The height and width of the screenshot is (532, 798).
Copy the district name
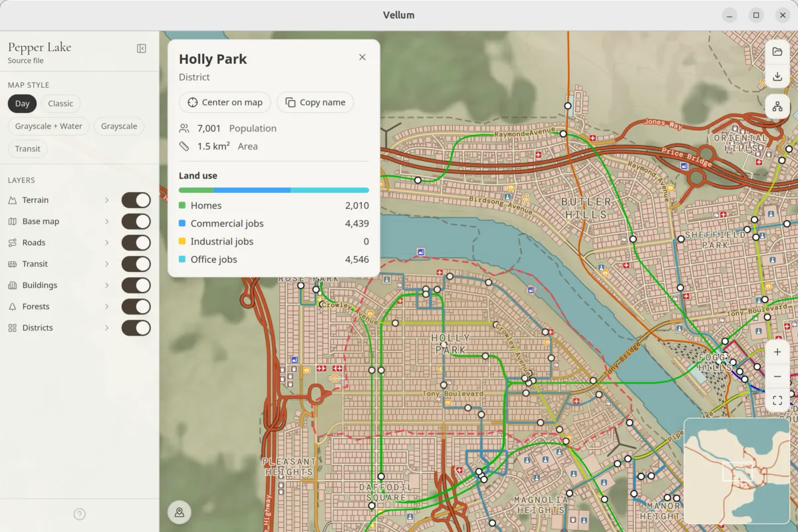pos(315,102)
